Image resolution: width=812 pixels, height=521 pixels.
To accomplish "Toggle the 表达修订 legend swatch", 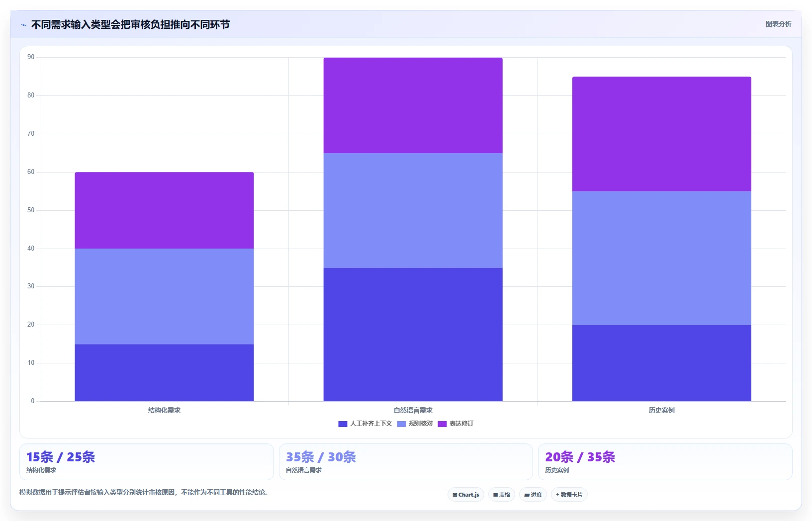I will click(x=442, y=424).
